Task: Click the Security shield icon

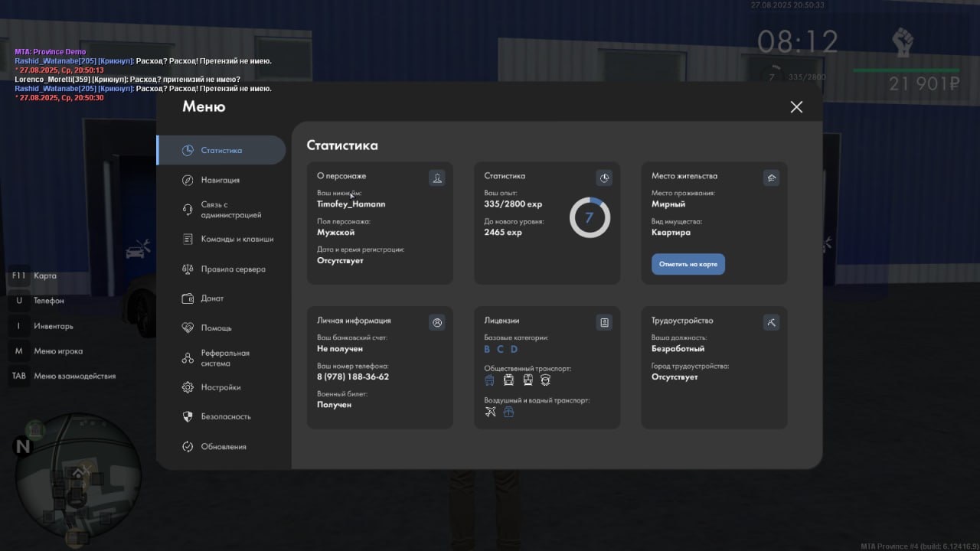Action: coord(188,416)
